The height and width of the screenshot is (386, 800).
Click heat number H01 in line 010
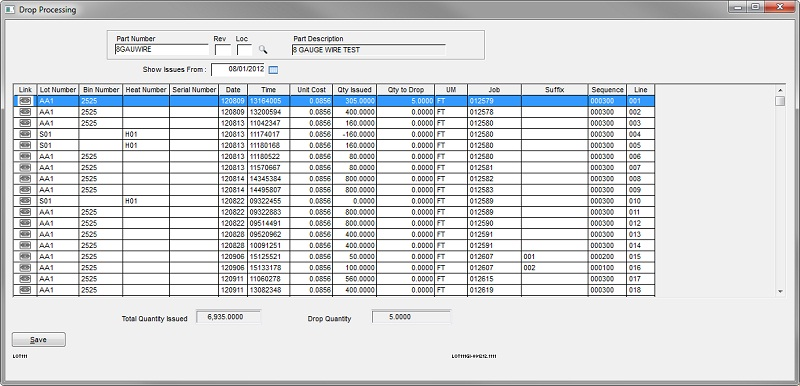146,201
